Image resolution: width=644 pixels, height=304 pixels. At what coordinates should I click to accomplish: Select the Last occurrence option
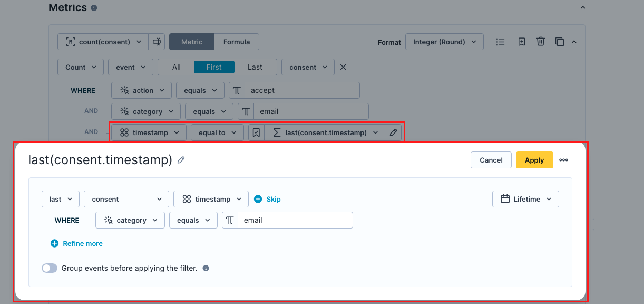click(255, 67)
